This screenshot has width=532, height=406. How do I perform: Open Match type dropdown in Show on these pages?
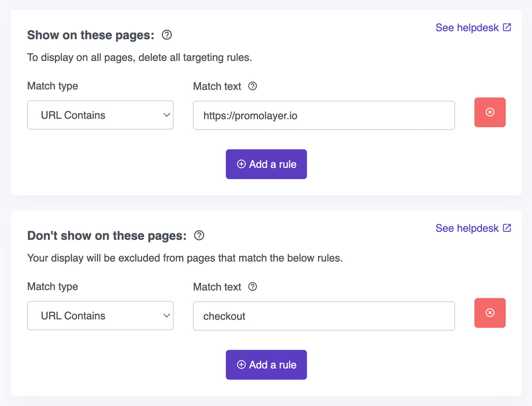click(x=100, y=115)
